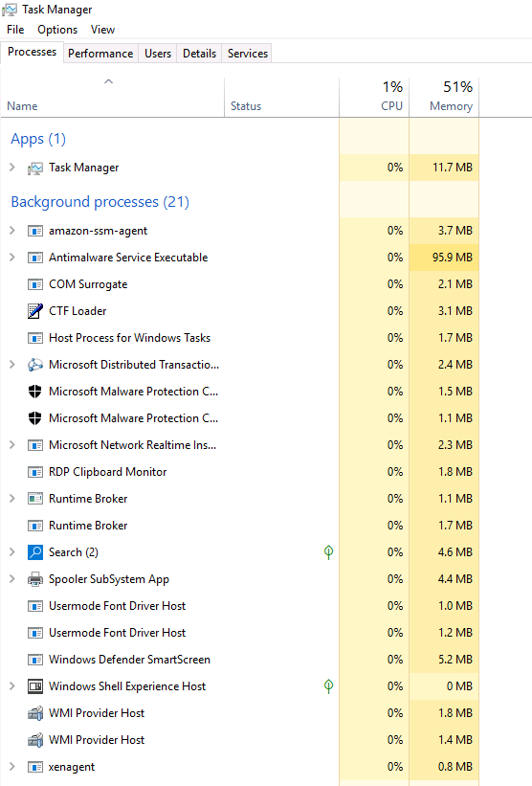Select the Windows Defender SmartScreen name
Image resolution: width=532 pixels, height=786 pixels.
pos(129,660)
